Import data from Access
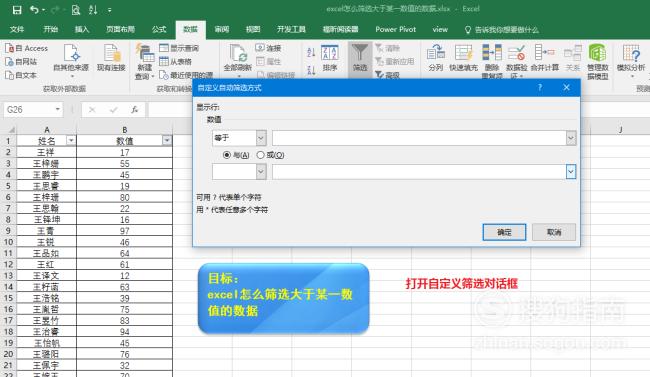 [x=27, y=48]
